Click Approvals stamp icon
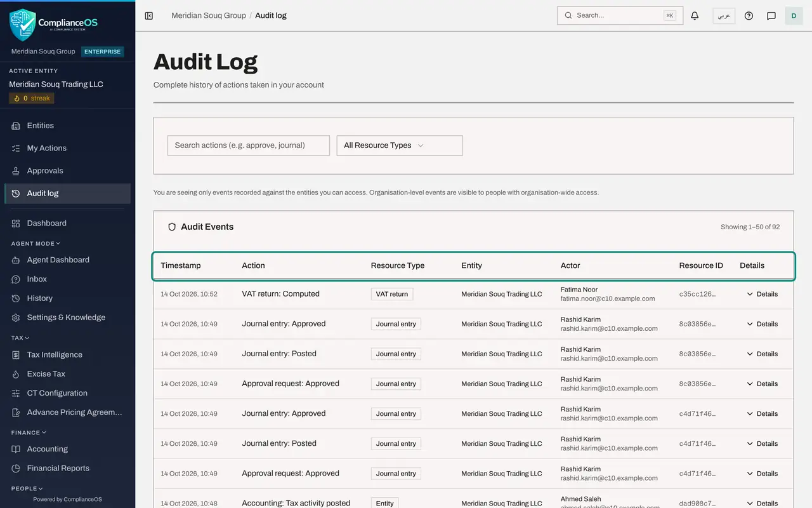Image resolution: width=812 pixels, height=508 pixels. pyautogui.click(x=16, y=171)
